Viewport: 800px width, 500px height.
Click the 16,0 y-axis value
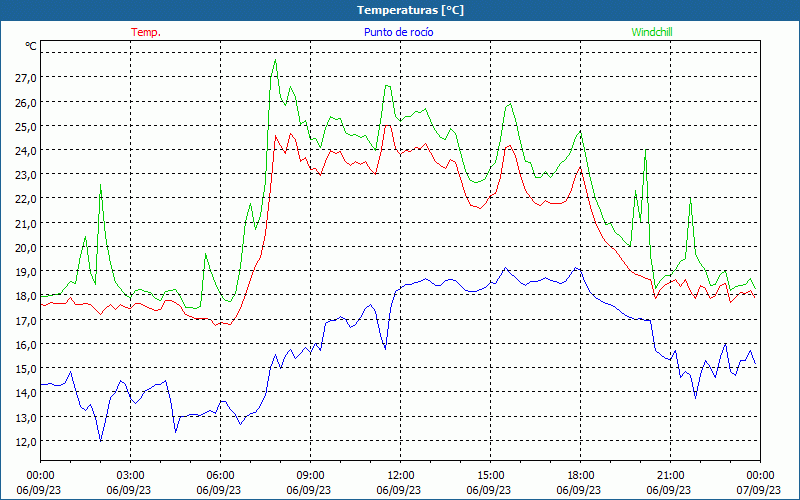(x=26, y=344)
